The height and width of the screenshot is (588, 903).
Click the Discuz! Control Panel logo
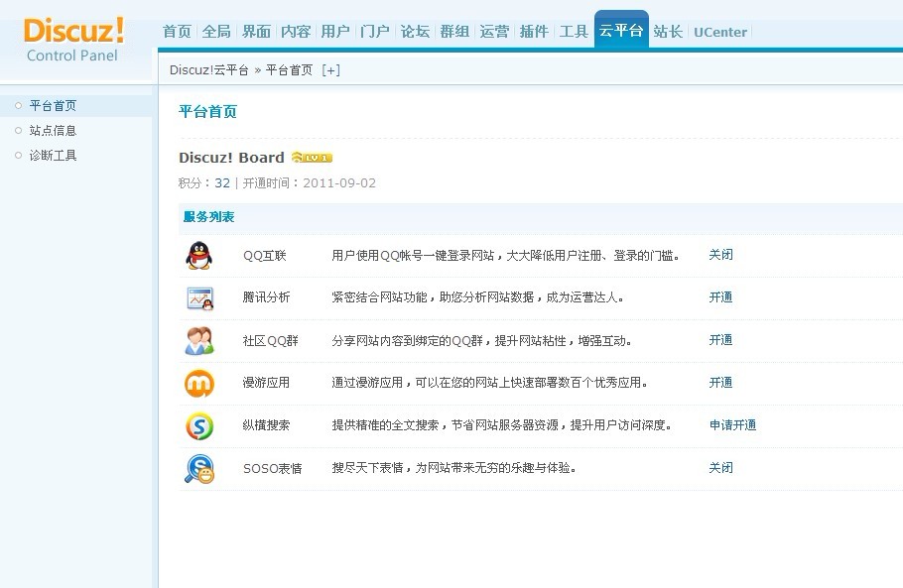coord(73,39)
